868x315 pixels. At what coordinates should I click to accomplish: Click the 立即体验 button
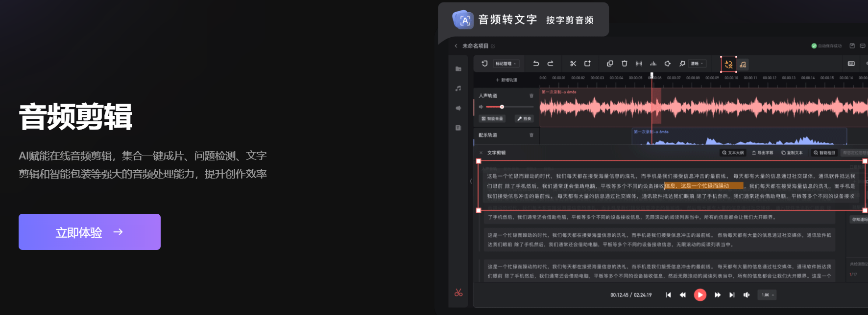click(90, 232)
